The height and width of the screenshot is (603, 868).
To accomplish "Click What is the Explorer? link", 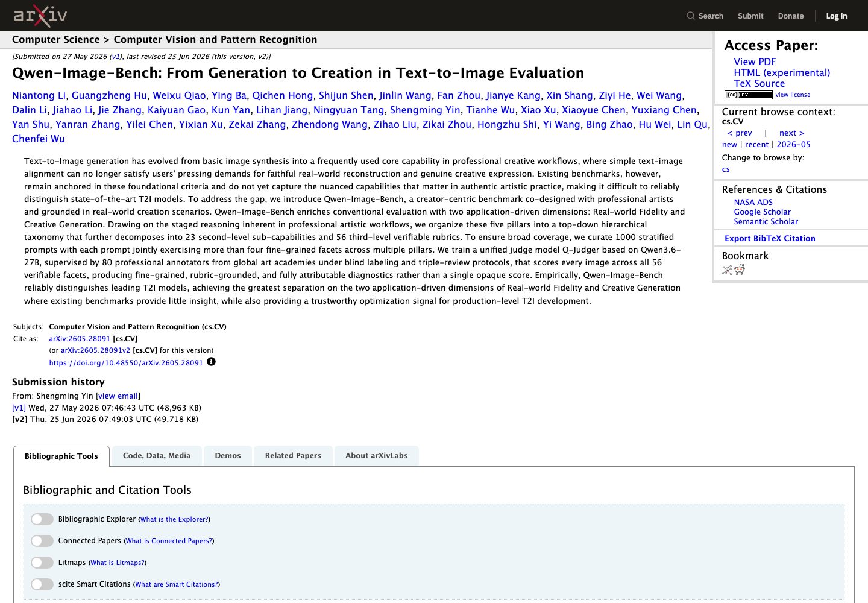I will coord(174,519).
